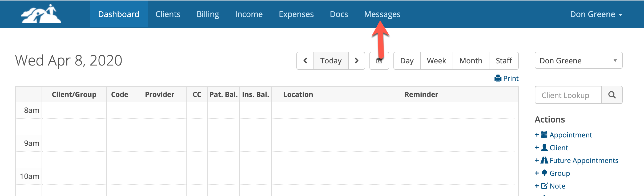Open the Messages tab

pyautogui.click(x=382, y=14)
